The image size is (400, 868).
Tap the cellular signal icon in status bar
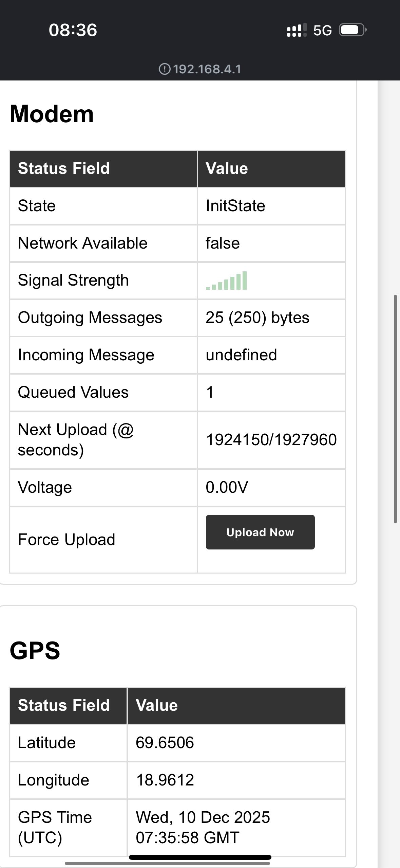point(297,30)
